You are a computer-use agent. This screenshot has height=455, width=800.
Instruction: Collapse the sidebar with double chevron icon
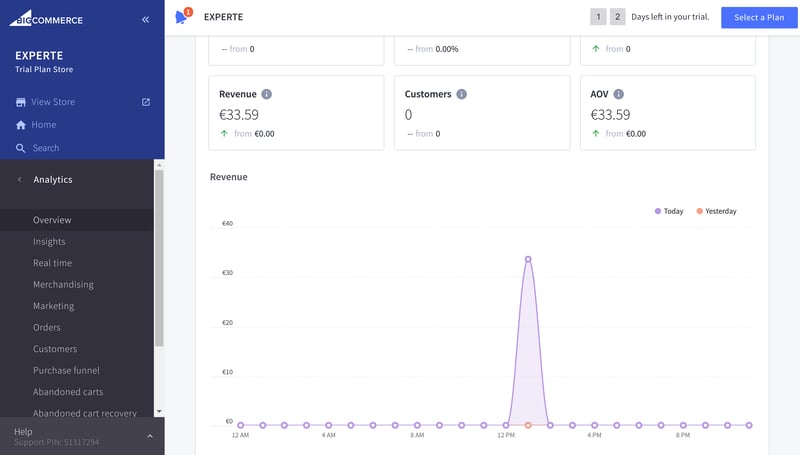(x=145, y=19)
